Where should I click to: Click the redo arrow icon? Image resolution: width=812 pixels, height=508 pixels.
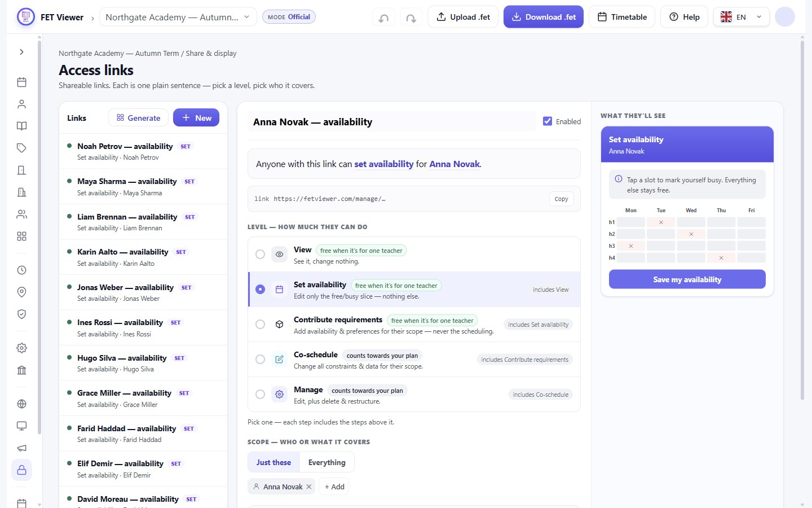coord(411,17)
